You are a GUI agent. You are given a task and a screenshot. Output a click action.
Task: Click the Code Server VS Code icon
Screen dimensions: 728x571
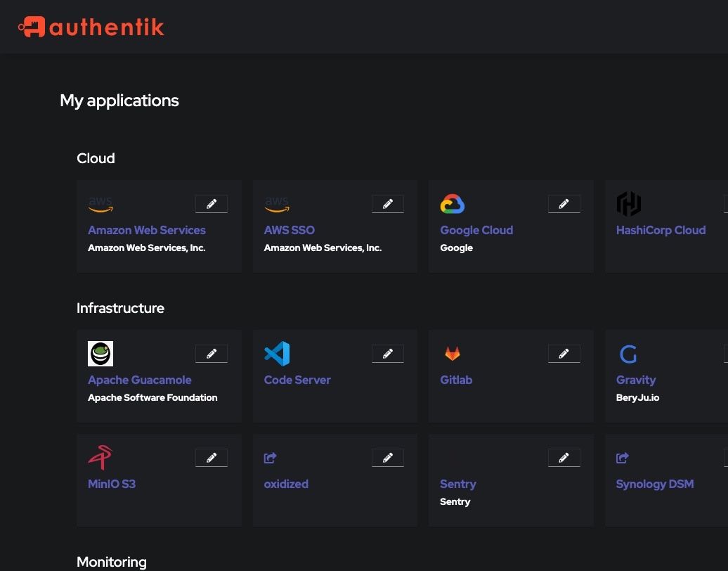(277, 354)
